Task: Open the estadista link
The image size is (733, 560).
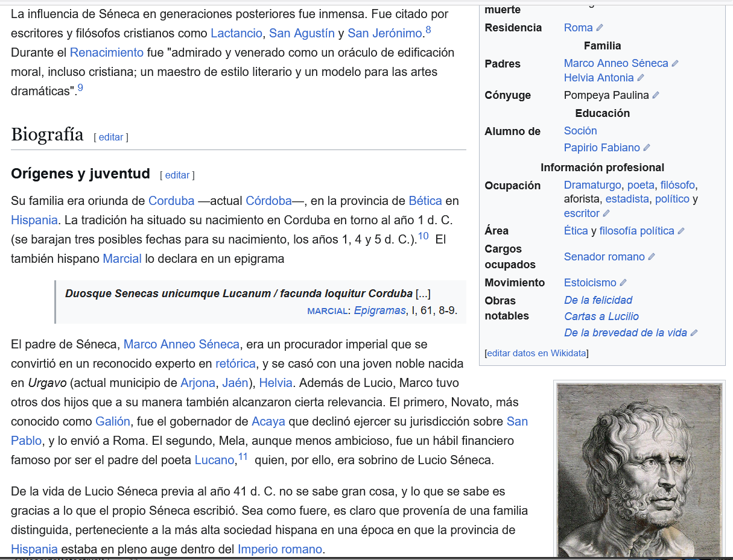Action: tap(627, 199)
